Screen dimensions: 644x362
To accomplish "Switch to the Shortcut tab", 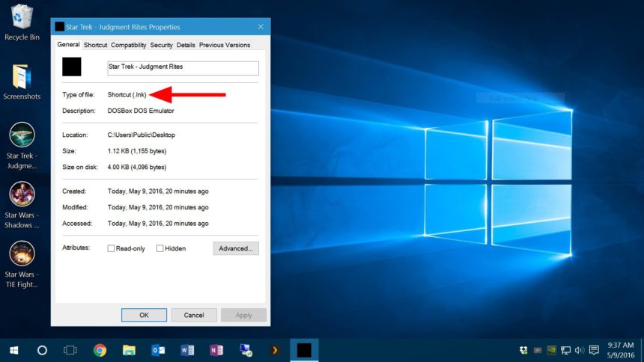I will click(95, 45).
